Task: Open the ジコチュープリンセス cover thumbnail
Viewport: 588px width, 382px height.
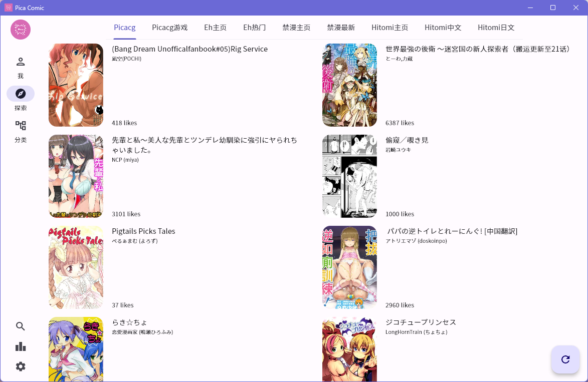Action: (x=349, y=349)
